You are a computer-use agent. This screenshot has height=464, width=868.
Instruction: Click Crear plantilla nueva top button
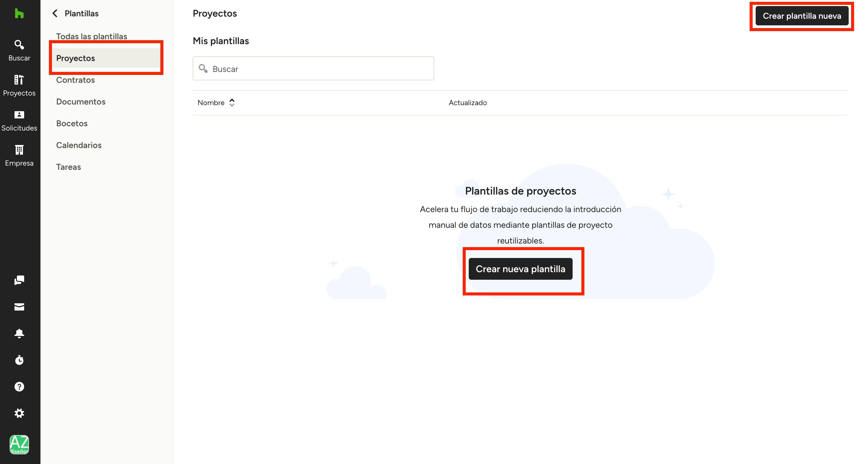click(802, 16)
